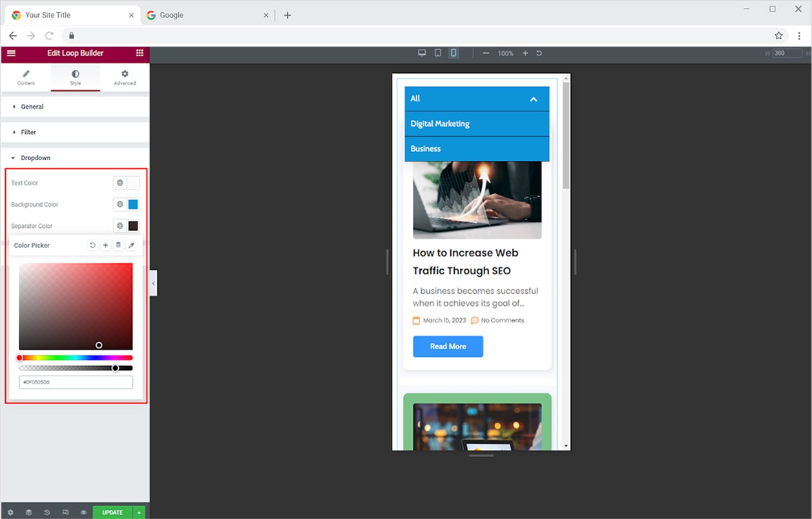The width and height of the screenshot is (812, 519).
Task: Collapse the All filter dropdown in preview
Action: (533, 99)
